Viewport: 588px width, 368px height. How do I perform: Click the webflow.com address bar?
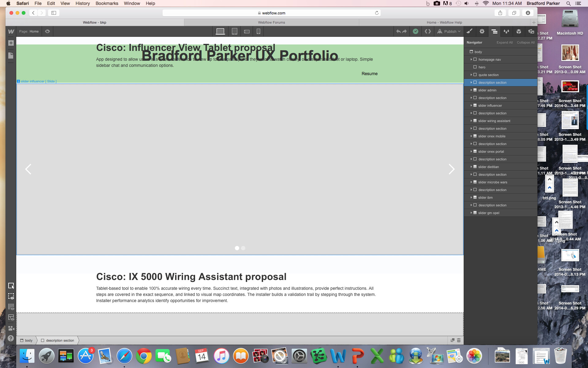click(271, 13)
